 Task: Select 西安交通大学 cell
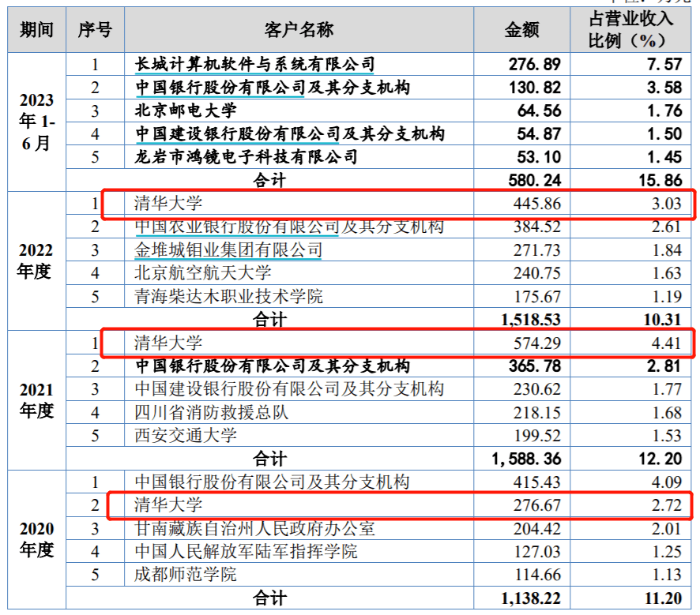pos(299,436)
